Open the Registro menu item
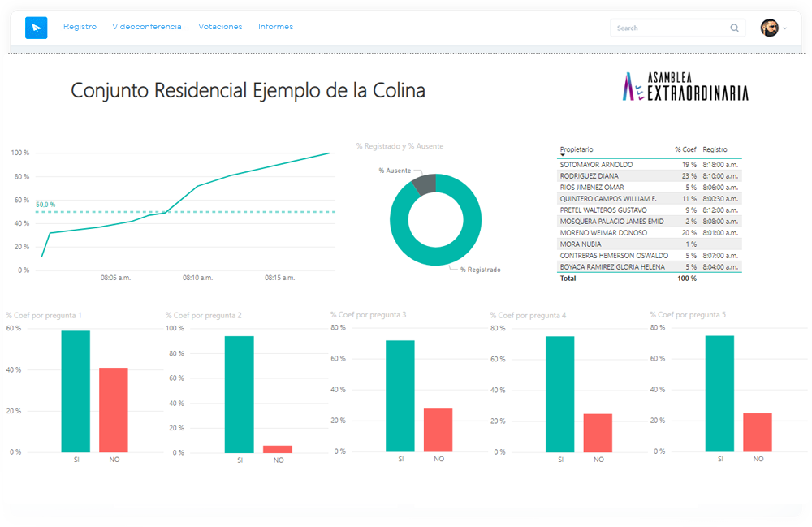812x527 pixels. (80, 26)
